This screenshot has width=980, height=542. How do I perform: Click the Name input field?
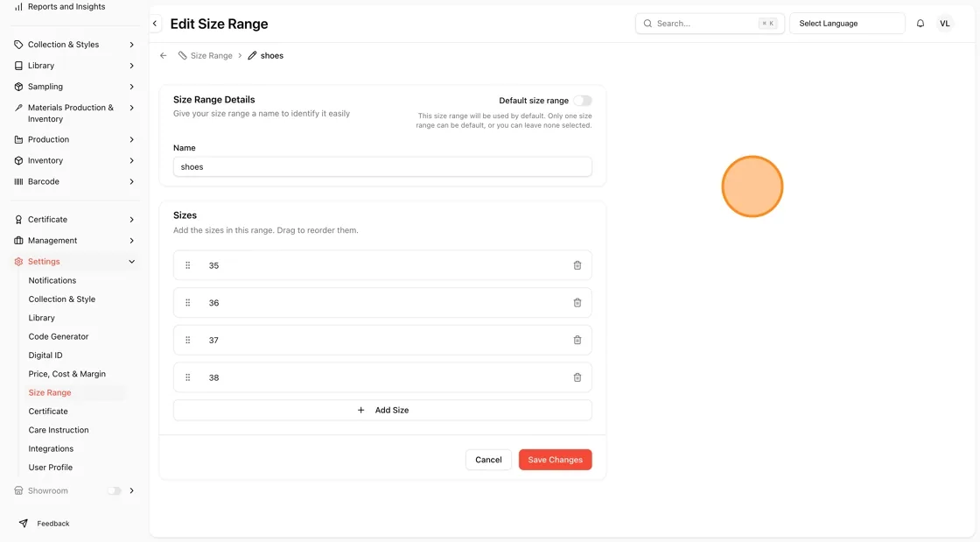(x=382, y=167)
